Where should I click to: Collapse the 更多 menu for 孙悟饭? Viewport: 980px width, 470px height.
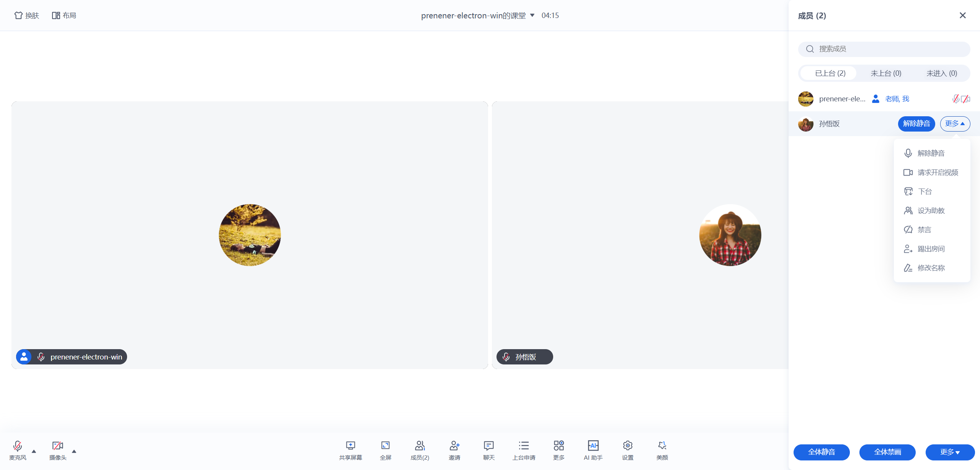[x=955, y=124]
